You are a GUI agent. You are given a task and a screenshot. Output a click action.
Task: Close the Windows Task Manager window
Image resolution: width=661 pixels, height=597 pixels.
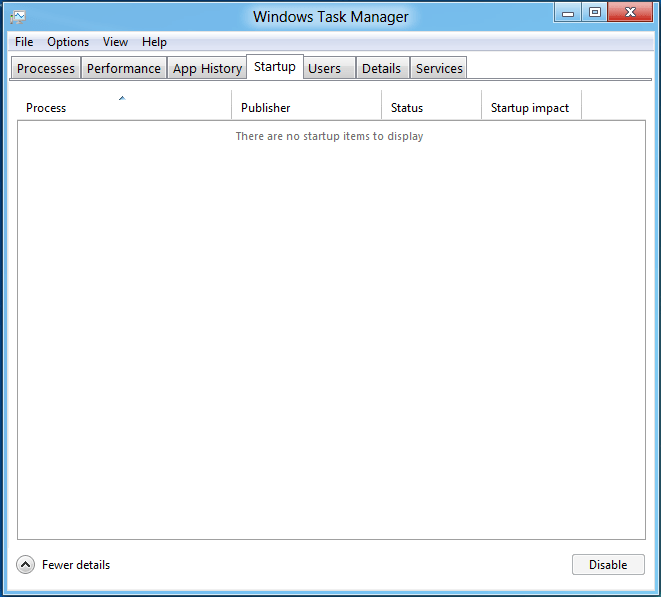click(630, 12)
